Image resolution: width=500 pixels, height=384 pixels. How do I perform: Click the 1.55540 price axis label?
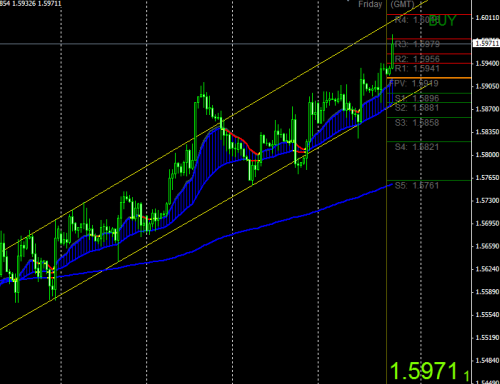click(x=487, y=315)
